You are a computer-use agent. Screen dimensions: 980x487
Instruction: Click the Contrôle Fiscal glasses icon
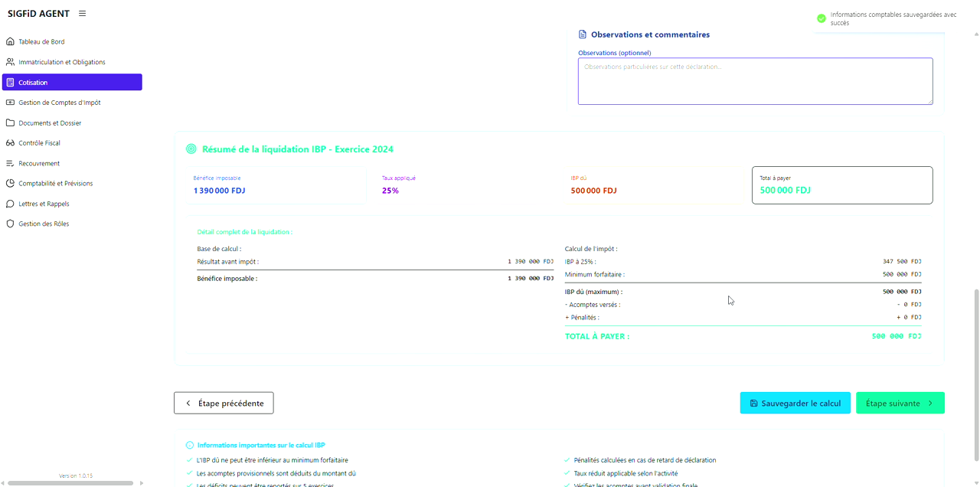[10, 143]
